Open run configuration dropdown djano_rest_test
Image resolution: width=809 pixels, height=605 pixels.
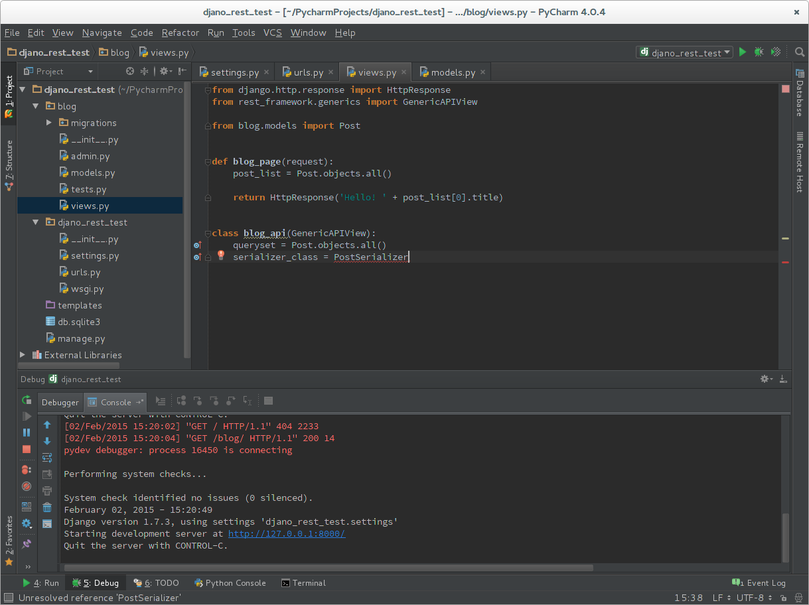point(685,52)
